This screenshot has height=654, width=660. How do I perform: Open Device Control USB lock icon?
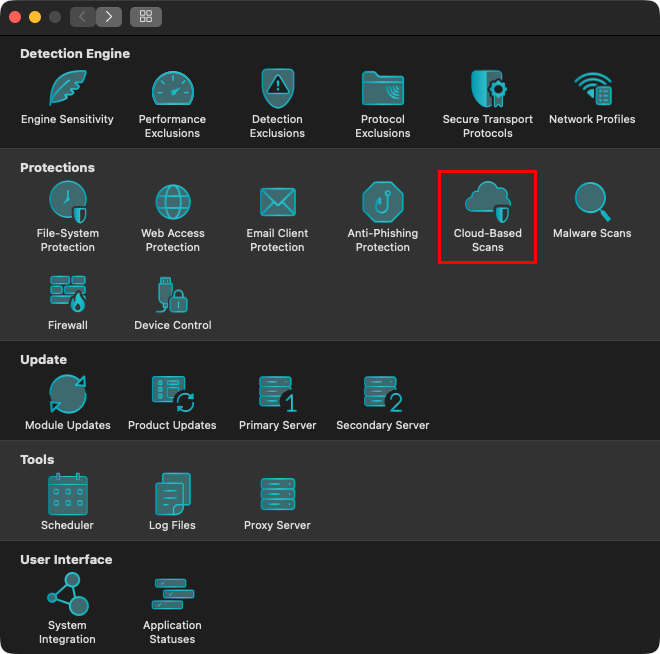[172, 295]
